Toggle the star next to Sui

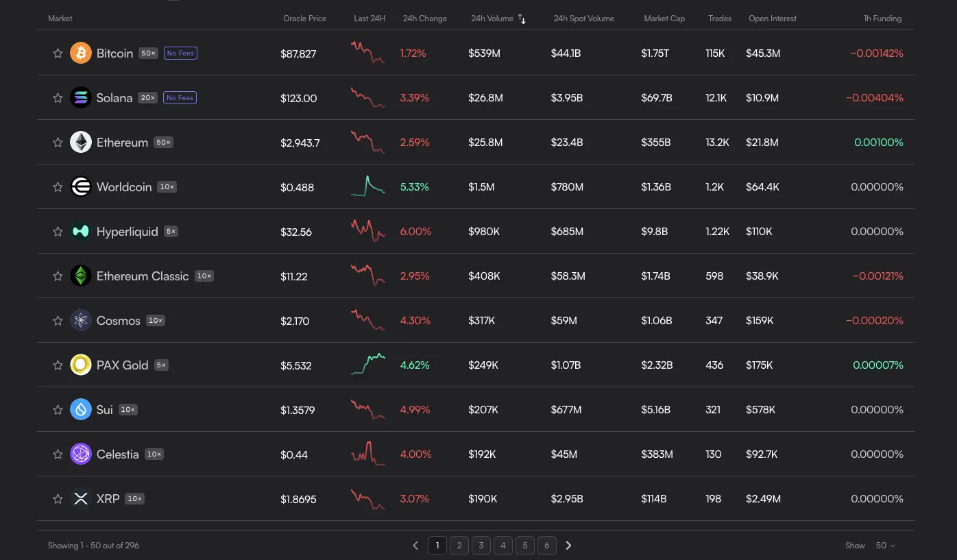pyautogui.click(x=58, y=409)
